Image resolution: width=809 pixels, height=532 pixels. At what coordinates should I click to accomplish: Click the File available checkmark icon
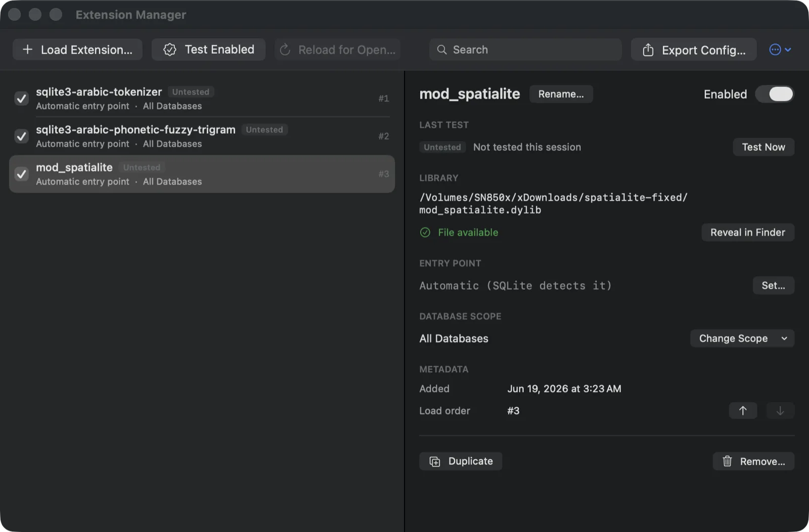click(x=425, y=233)
